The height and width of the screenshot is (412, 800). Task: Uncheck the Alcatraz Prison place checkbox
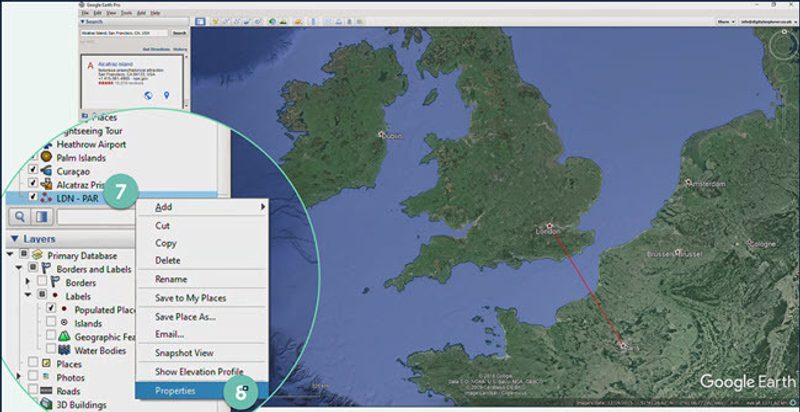[x=32, y=183]
